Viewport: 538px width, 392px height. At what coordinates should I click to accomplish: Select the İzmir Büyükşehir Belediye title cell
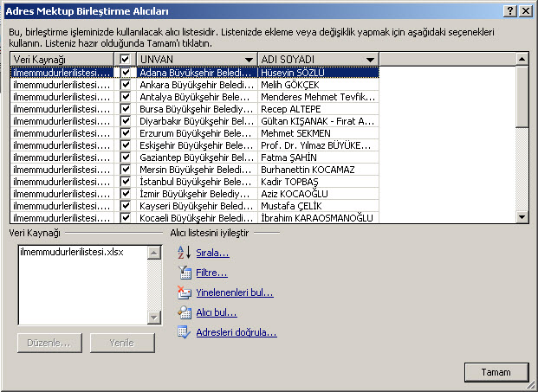(x=197, y=194)
